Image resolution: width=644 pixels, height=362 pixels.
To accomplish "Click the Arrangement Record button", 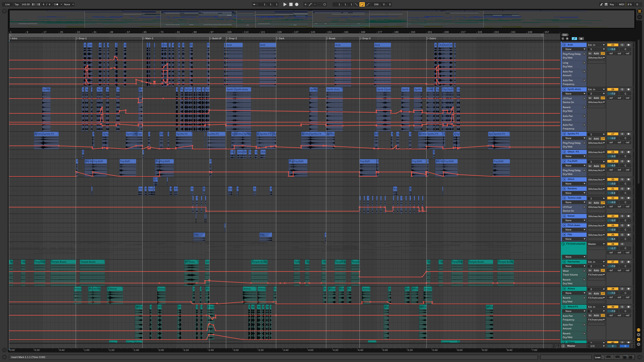I will pyautogui.click(x=297, y=4).
